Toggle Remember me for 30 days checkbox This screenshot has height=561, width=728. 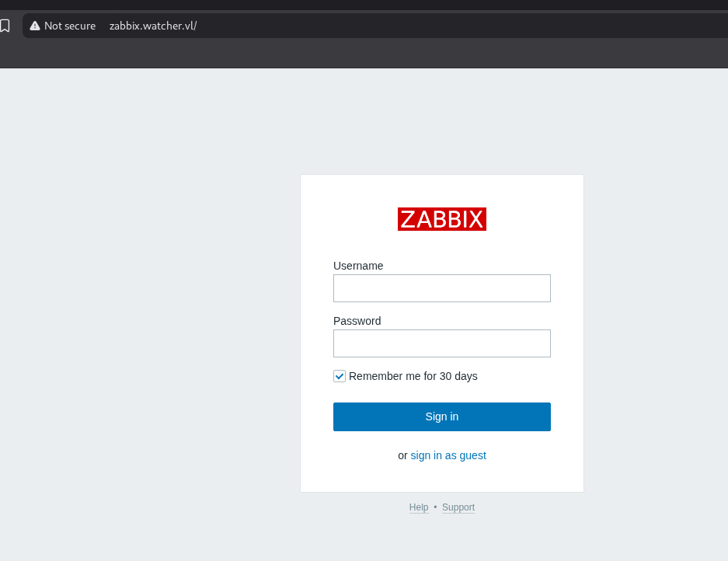tap(340, 376)
